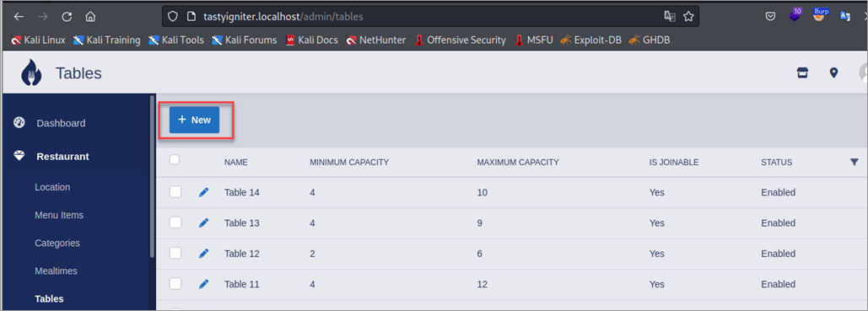Open the Burp extension icon
The width and height of the screenshot is (868, 311).
pyautogui.click(x=821, y=15)
